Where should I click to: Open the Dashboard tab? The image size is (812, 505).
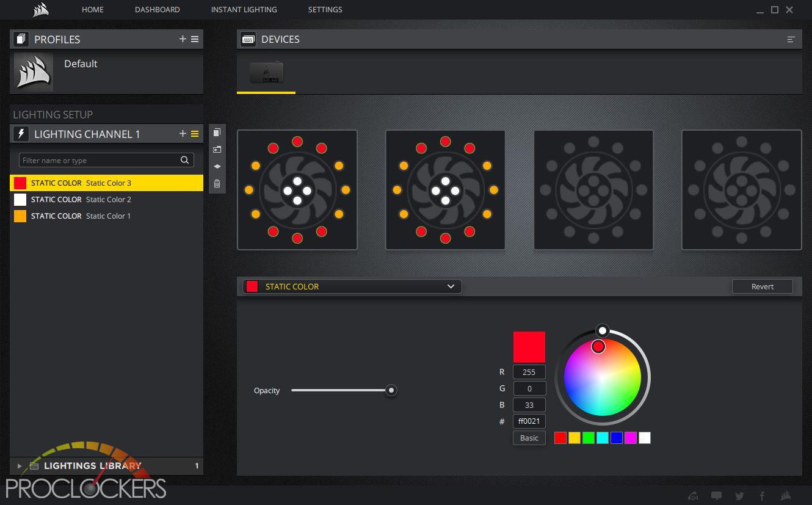tap(158, 9)
